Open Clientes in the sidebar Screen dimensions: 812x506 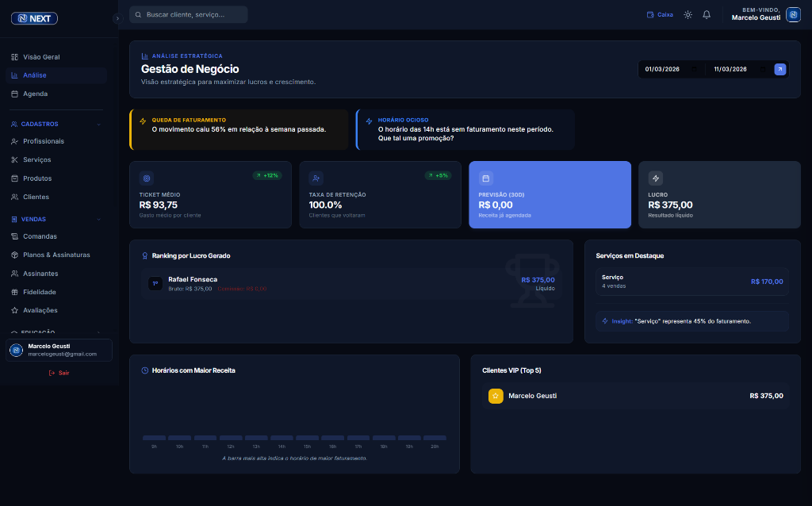click(56, 197)
